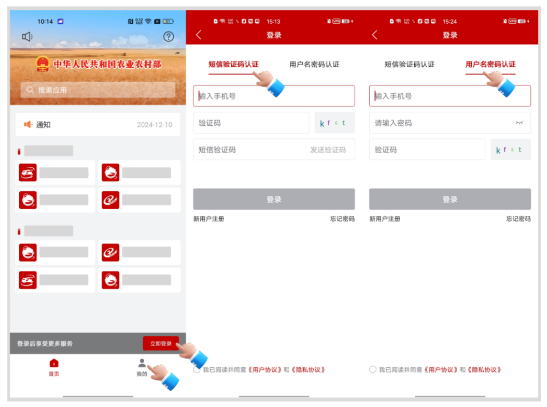Screen dimensions: 547x407
Task: Refresh the captcha image on the 15:13 login screen
Action: pyautogui.click(x=335, y=123)
